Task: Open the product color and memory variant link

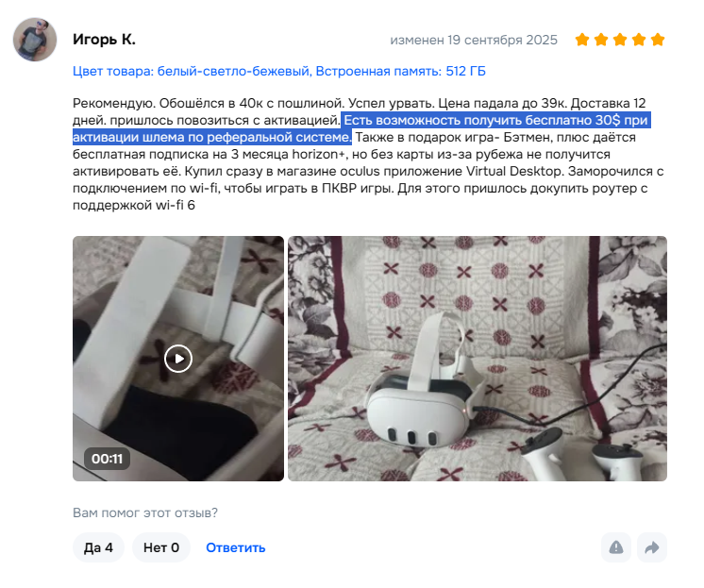Action: pos(279,71)
